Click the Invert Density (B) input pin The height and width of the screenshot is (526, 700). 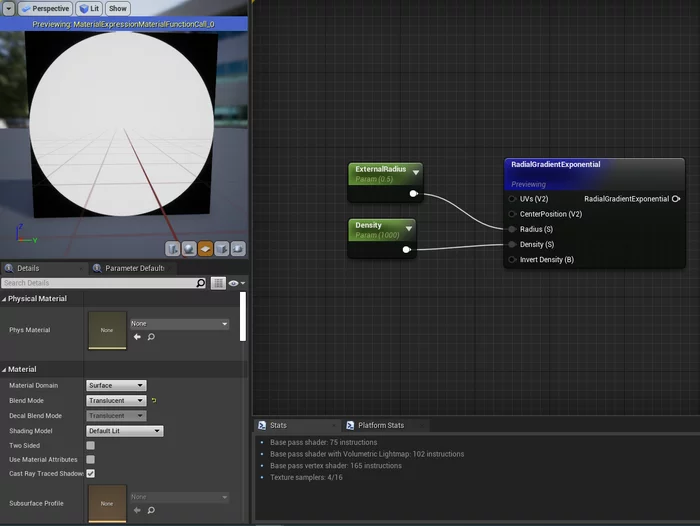512,259
